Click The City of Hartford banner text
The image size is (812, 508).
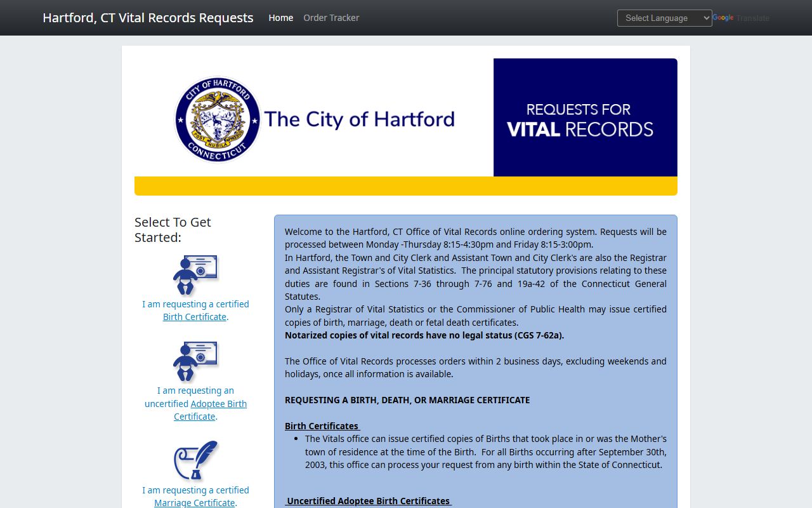[359, 119]
